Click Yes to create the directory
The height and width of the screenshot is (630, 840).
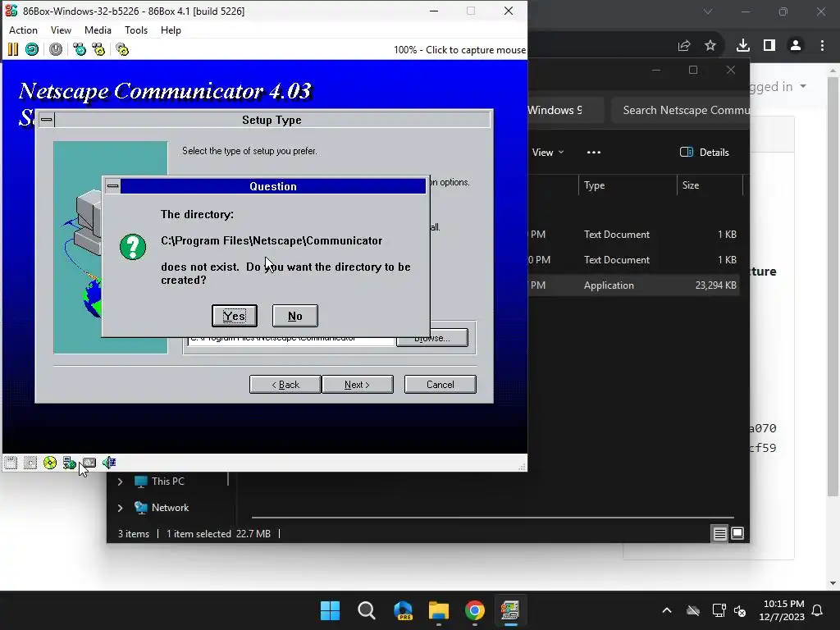click(235, 316)
